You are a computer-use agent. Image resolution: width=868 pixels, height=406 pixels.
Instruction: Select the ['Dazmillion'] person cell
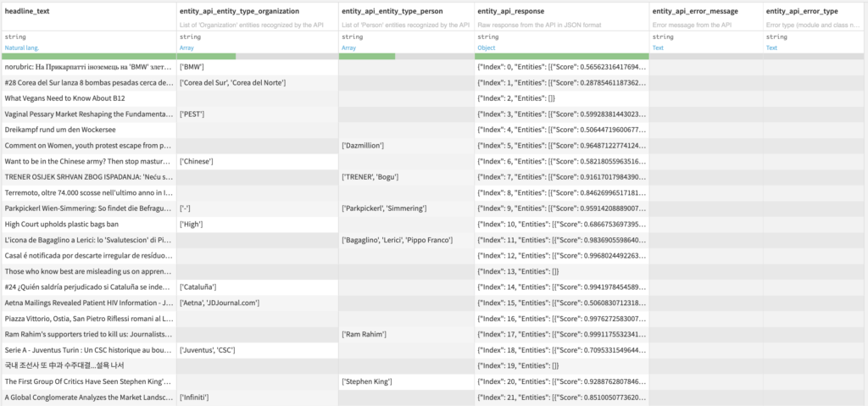(x=406, y=145)
